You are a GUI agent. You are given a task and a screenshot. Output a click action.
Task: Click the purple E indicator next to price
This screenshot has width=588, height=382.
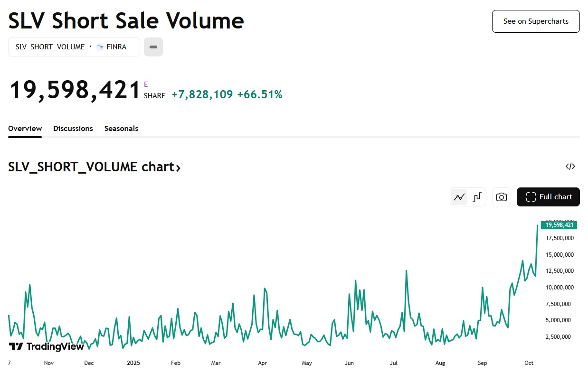point(146,84)
